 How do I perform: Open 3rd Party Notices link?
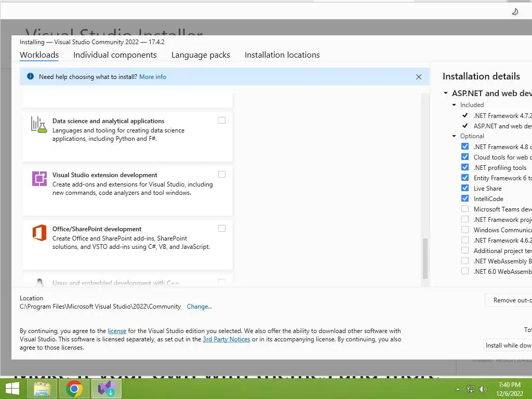[227, 339]
